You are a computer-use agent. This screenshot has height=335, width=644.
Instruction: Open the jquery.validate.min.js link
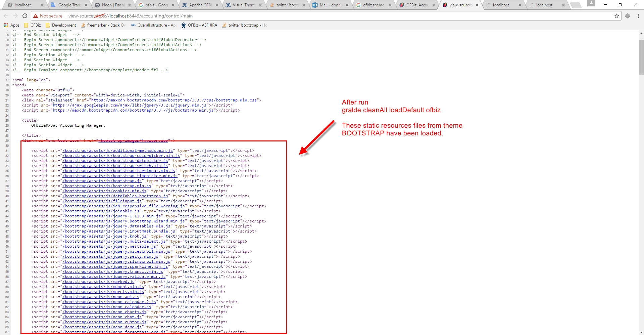114,277
